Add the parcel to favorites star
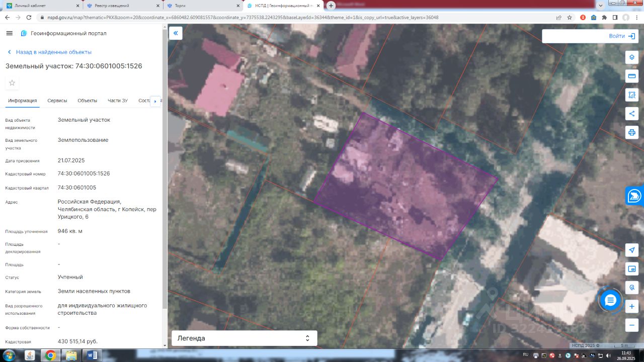644x362 pixels. click(12, 83)
